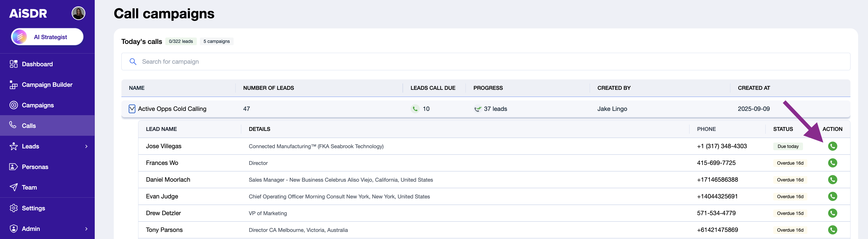The height and width of the screenshot is (239, 868).
Task: Expand the Leads submenu chevron
Action: click(86, 146)
